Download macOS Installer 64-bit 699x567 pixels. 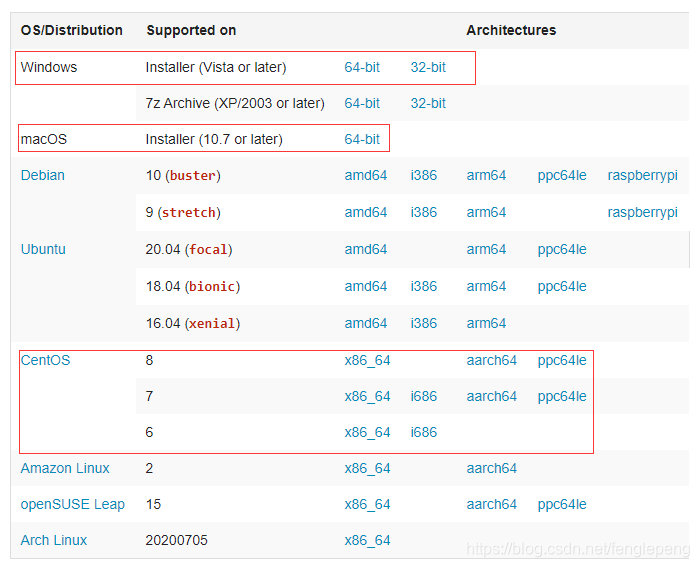coord(362,140)
